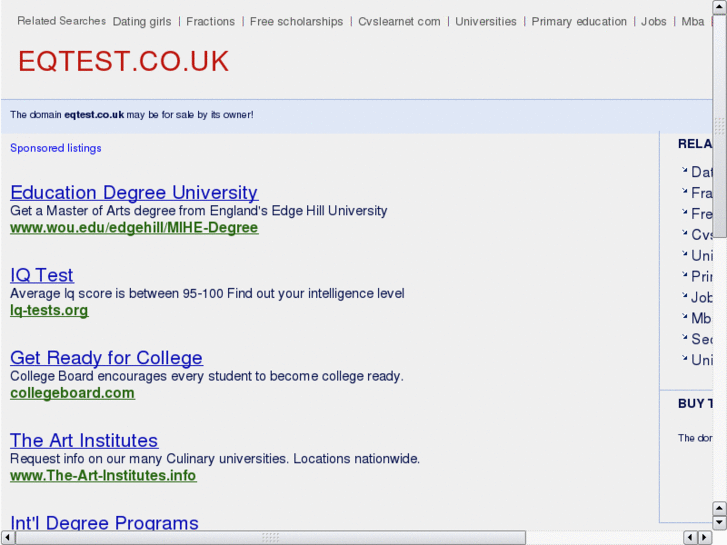Open the Cvslearnet com top link
The image size is (727, 545).
pos(399,21)
